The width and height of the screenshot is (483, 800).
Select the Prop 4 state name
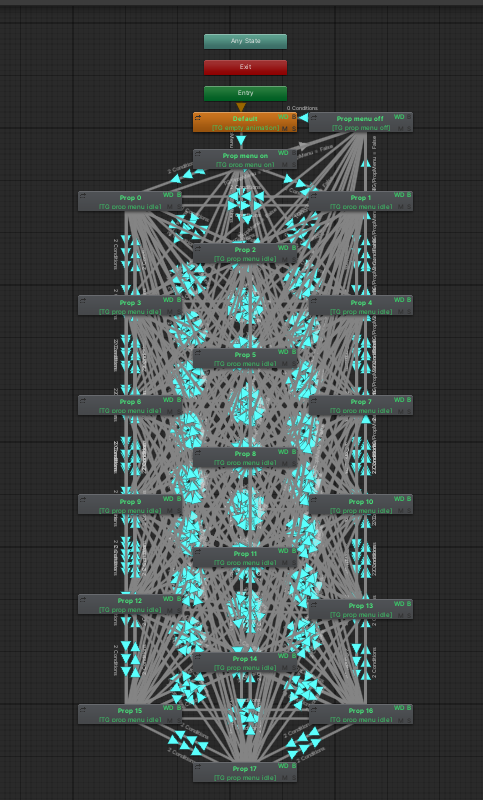361,303
